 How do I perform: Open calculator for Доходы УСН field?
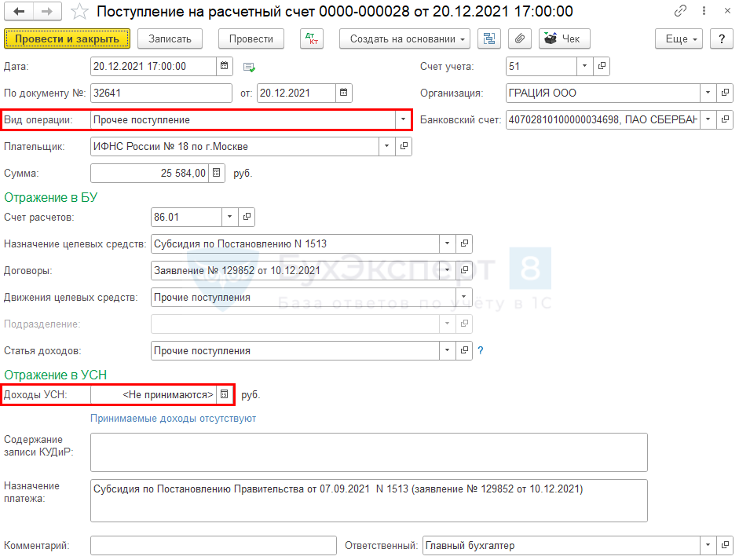[x=225, y=394]
